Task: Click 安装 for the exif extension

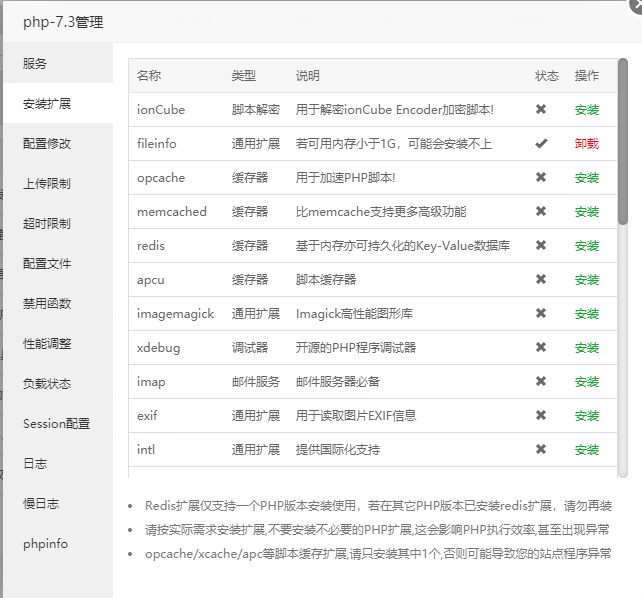Action: 587,416
